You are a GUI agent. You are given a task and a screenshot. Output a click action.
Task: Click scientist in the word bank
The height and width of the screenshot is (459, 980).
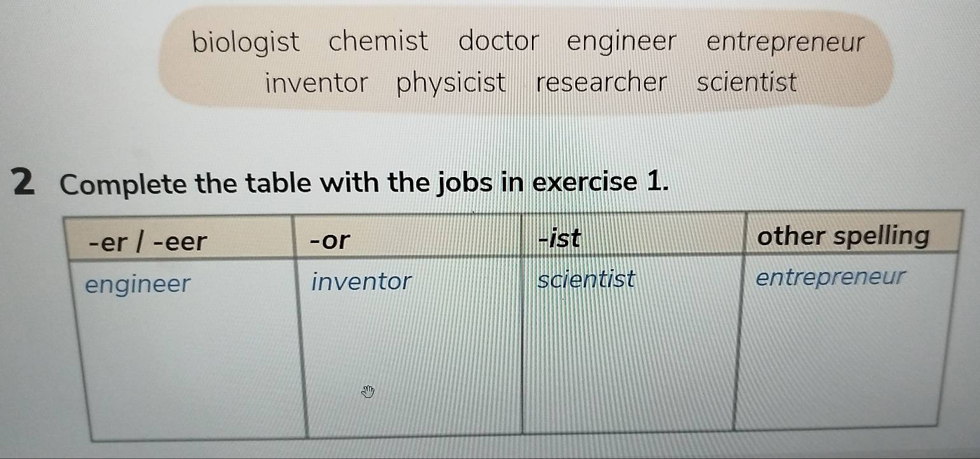(746, 83)
